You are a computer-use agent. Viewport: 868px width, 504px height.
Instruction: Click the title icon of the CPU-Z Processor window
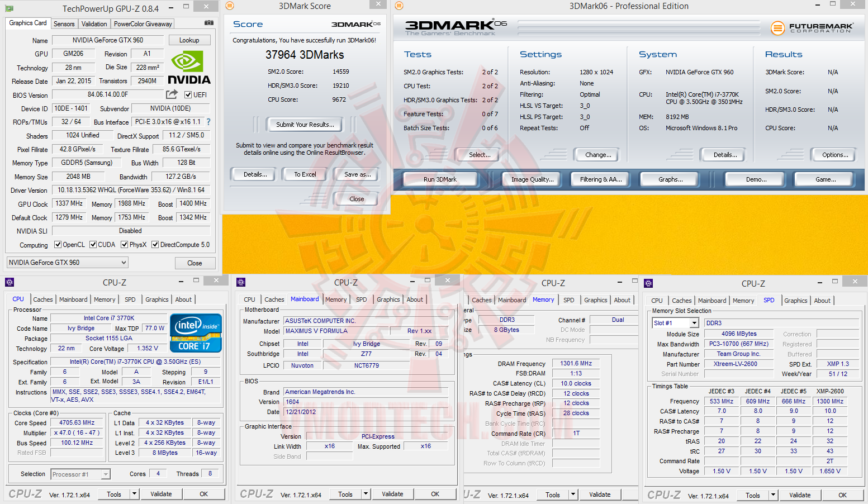point(10,282)
